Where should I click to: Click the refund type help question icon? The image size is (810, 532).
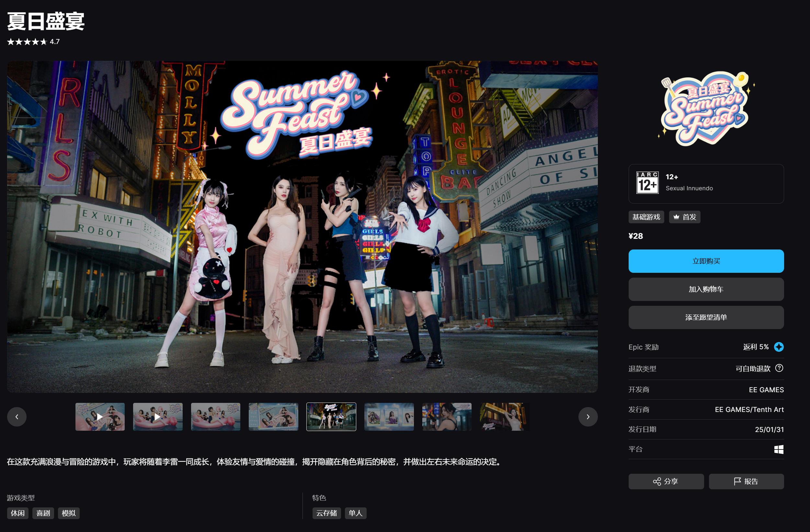779,368
